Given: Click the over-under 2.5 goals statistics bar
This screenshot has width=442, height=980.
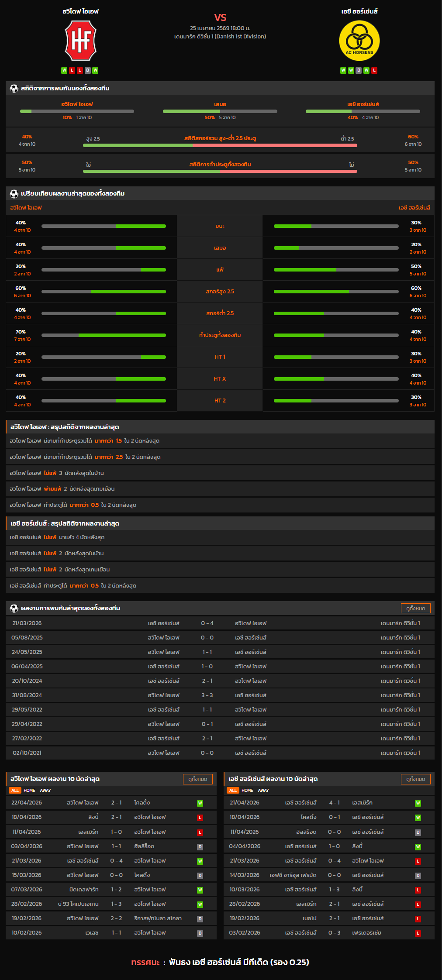Looking at the screenshot, I should pos(220,145).
